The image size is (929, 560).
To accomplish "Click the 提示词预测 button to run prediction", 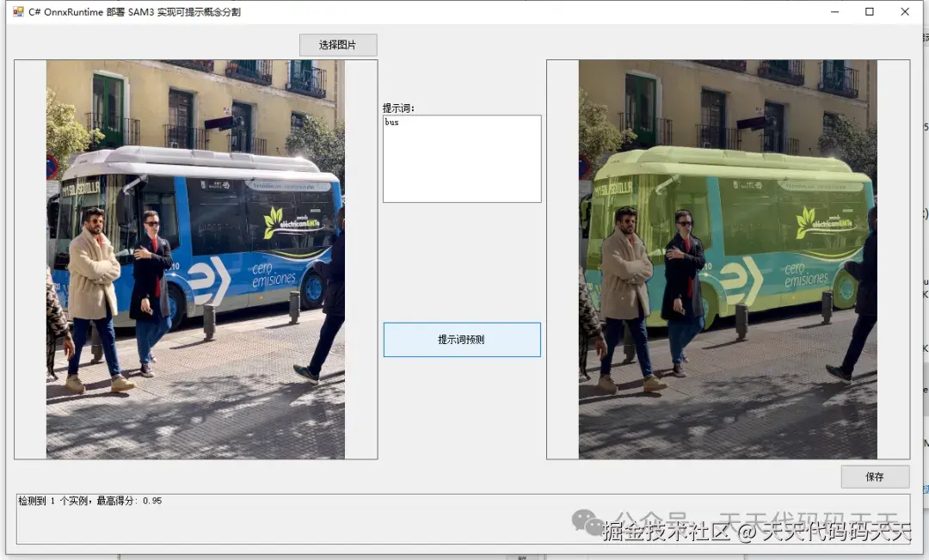I will (x=462, y=340).
